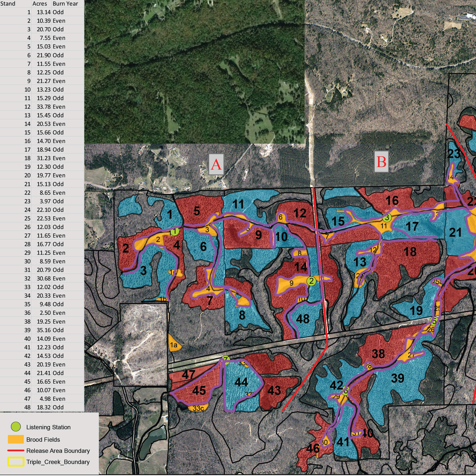Click the red Release Area Boundary legend line
The width and height of the screenshot is (476, 476).
point(16,450)
